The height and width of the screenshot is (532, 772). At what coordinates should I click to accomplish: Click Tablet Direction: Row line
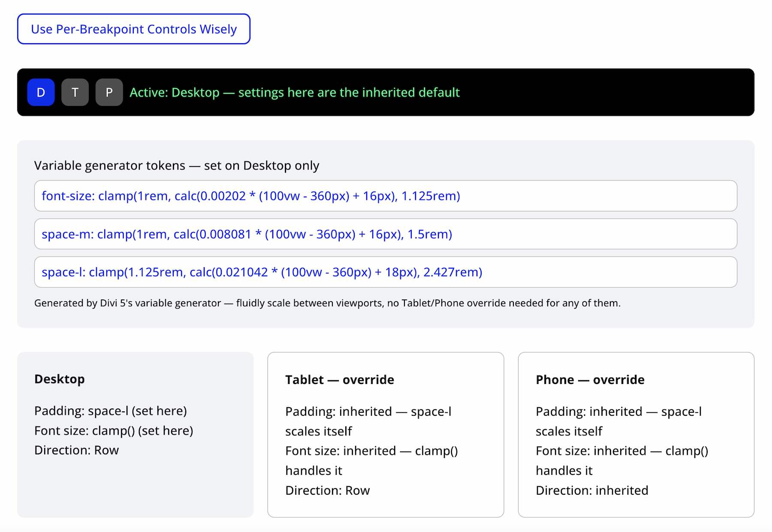tap(327, 490)
